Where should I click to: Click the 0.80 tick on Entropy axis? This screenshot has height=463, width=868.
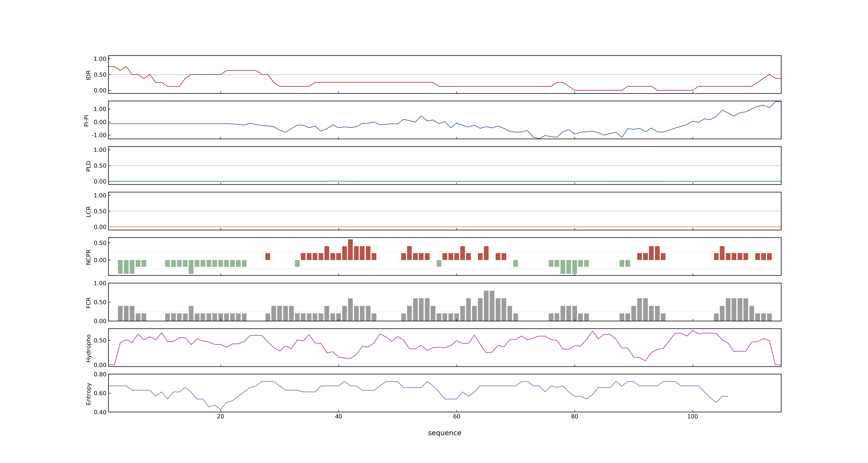point(100,374)
